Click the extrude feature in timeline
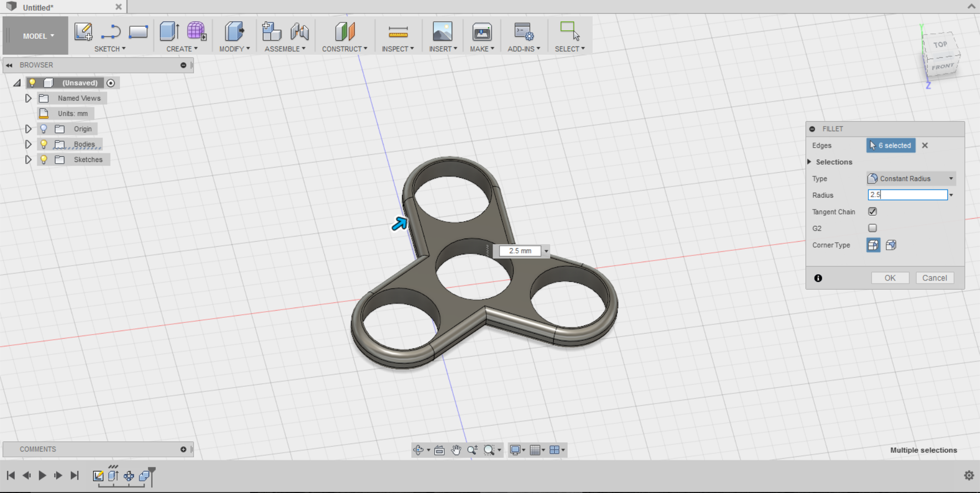This screenshot has width=980, height=493. coord(113,476)
